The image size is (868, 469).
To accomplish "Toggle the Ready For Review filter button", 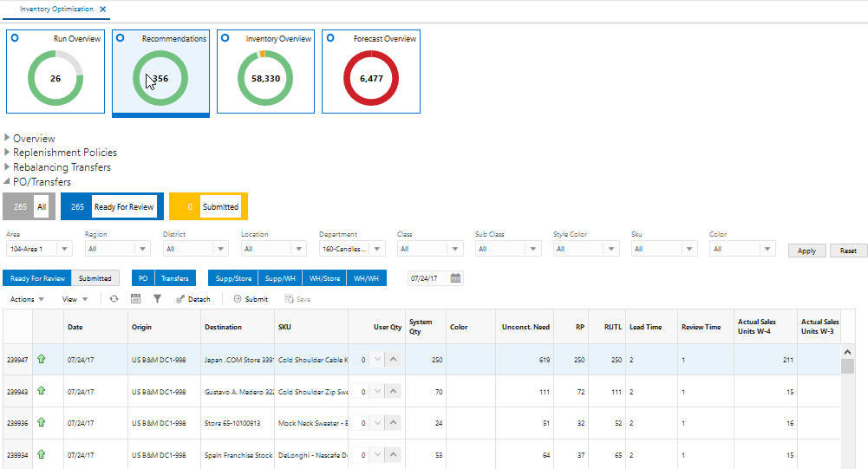I will point(37,278).
